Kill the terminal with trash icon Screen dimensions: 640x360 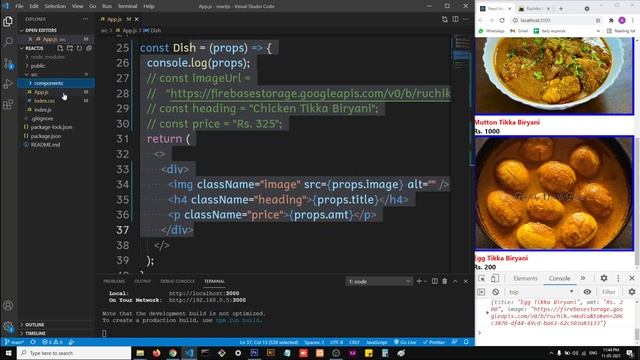[x=445, y=281]
